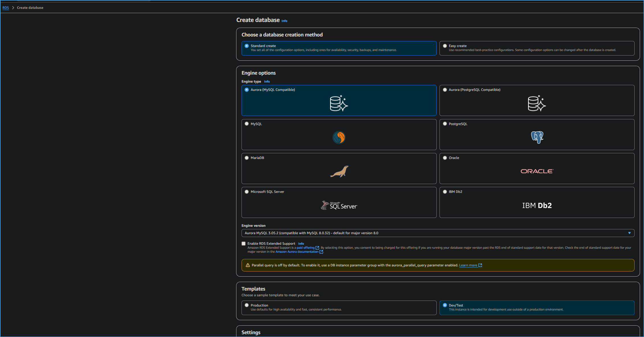Click the Aurora PostgreSQL Compatible engine icon
644x337 pixels.
[x=537, y=103]
